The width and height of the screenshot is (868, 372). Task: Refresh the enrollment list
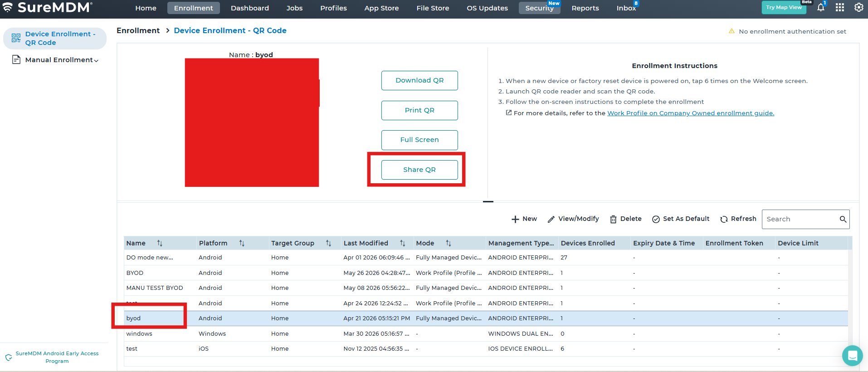point(738,219)
